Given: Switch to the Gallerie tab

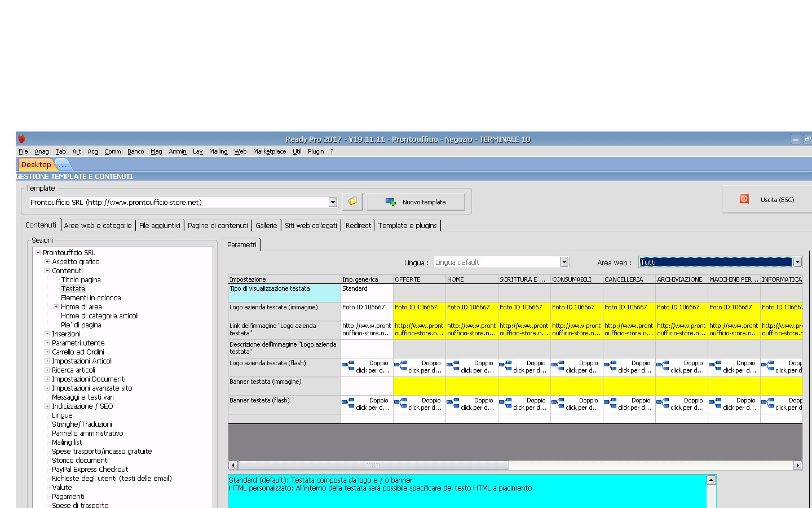Looking at the screenshot, I should pos(266,225).
